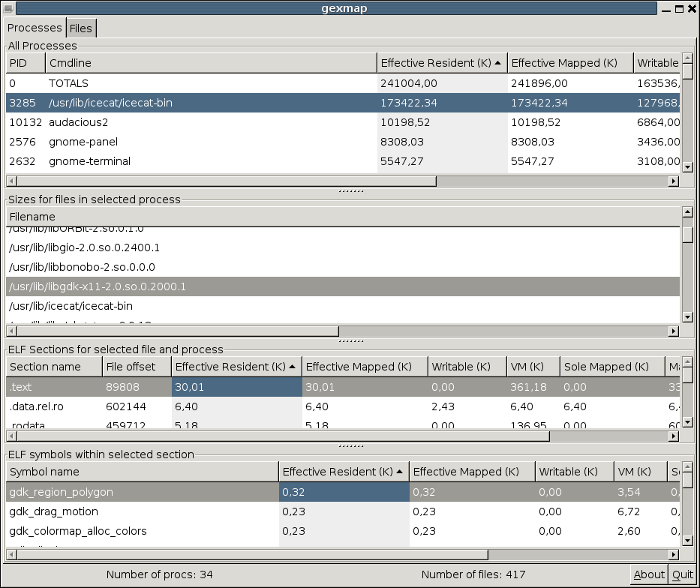Click down arrow of ELF sections vertical scrollbar
Viewport: 700px width, 588px height.
coord(687,422)
